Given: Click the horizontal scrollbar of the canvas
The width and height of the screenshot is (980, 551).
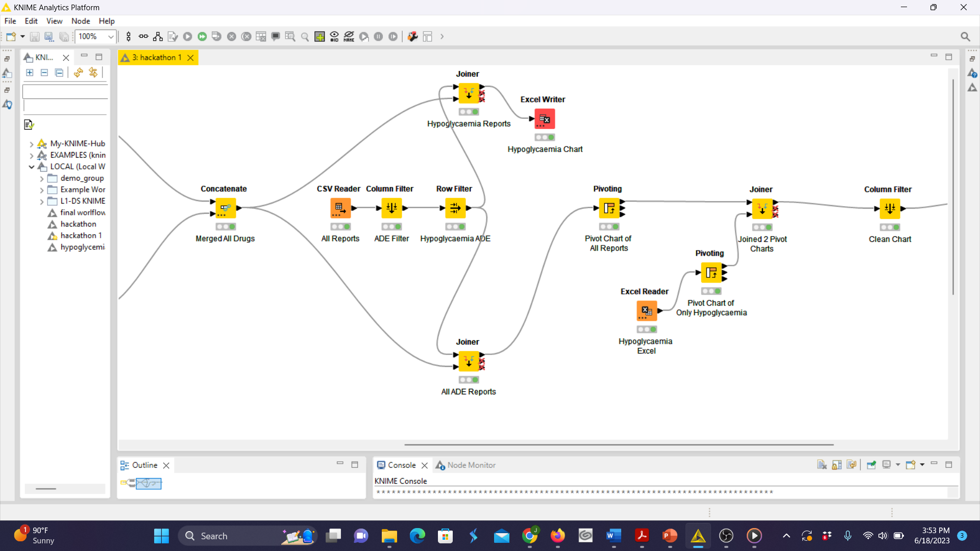Looking at the screenshot, I should point(619,444).
